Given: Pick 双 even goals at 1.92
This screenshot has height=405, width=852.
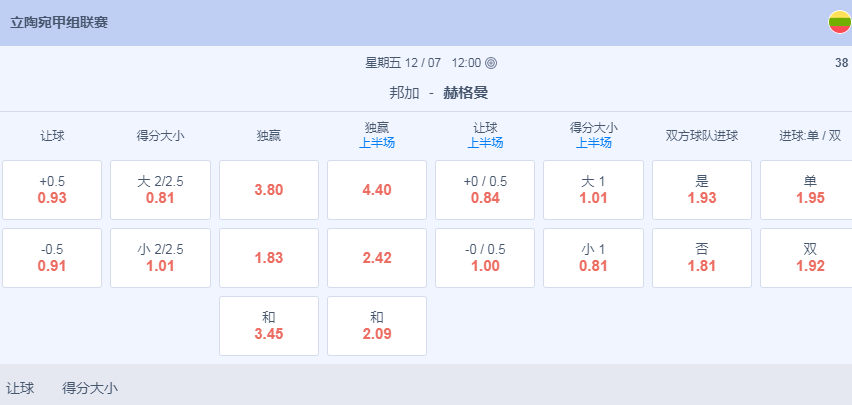Looking at the screenshot, I should coord(808,258).
